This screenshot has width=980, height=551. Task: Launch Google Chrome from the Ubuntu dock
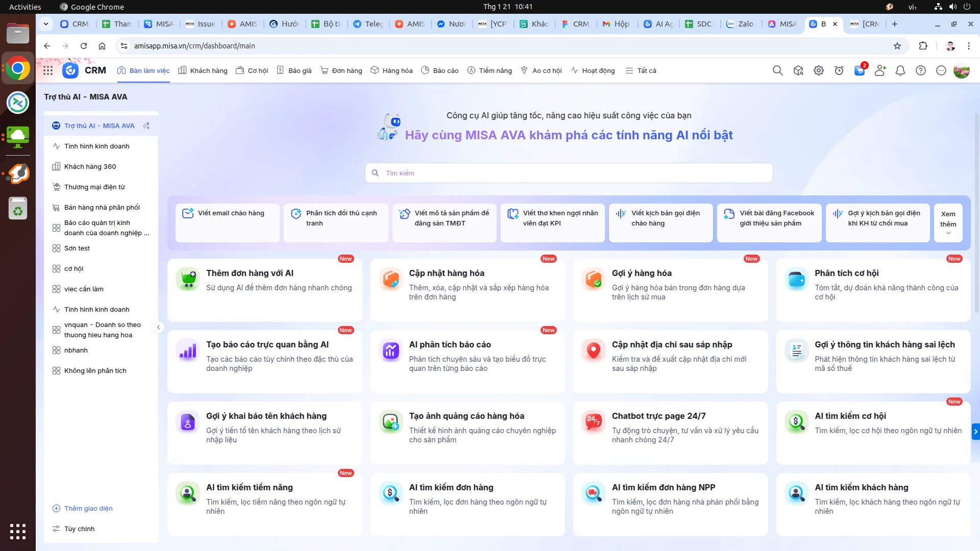17,67
